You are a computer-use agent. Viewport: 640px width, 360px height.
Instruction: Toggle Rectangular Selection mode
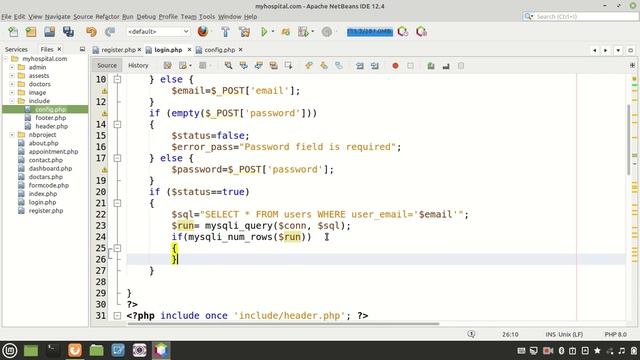pyautogui.click(x=289, y=66)
